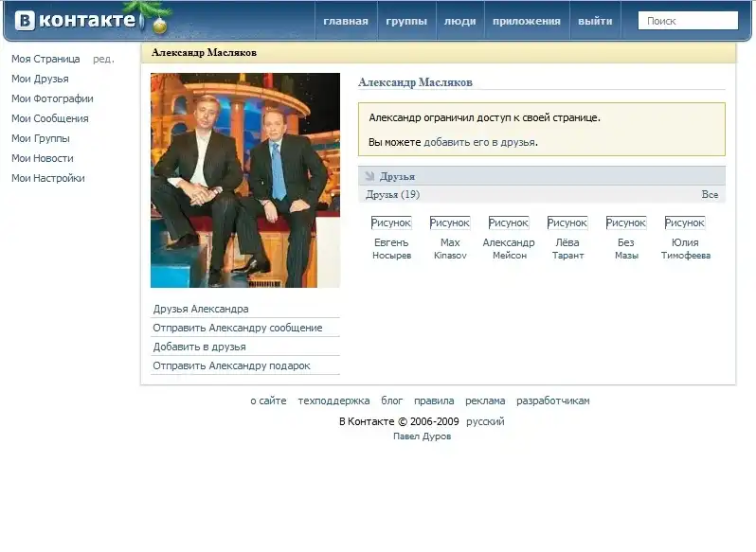Open приложения in top navigation
The width and height of the screenshot is (756, 552).
[527, 21]
